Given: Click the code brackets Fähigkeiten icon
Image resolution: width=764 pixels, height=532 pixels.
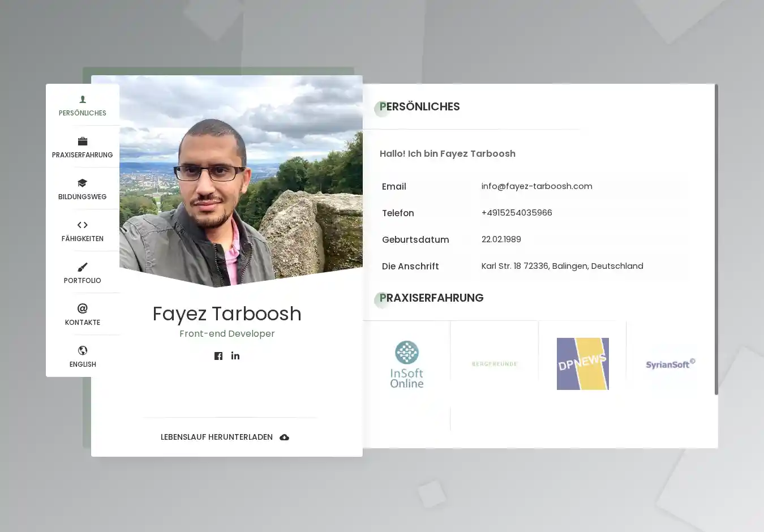Looking at the screenshot, I should (x=83, y=225).
